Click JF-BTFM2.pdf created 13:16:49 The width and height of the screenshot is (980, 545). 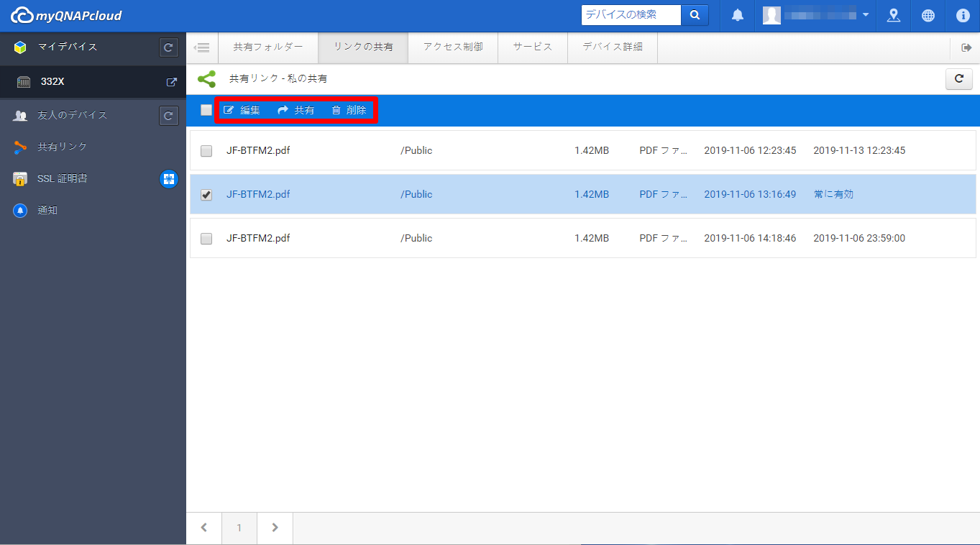pos(258,195)
